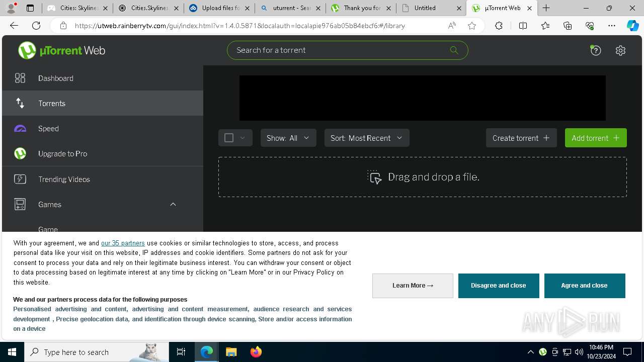Open the select-all checkbox dropdown arrow
644x362 pixels.
click(x=243, y=138)
